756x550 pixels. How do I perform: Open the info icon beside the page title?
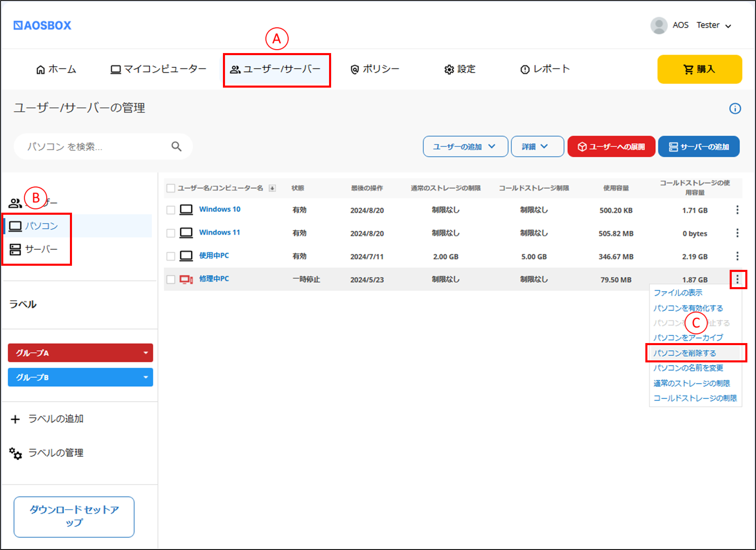coord(735,109)
